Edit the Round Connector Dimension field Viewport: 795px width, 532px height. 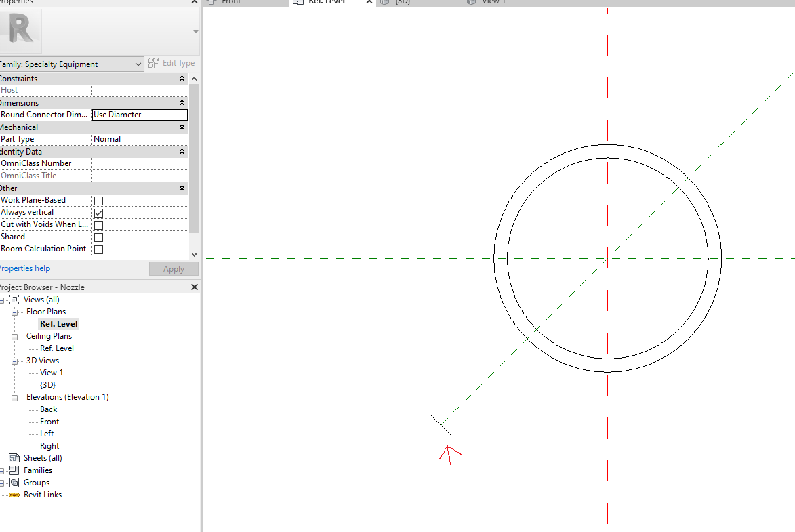pos(139,115)
